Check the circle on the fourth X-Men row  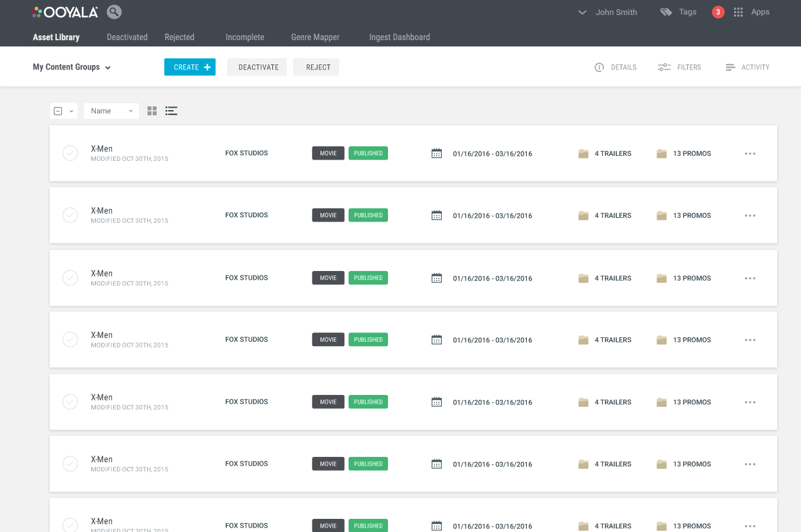click(x=70, y=339)
